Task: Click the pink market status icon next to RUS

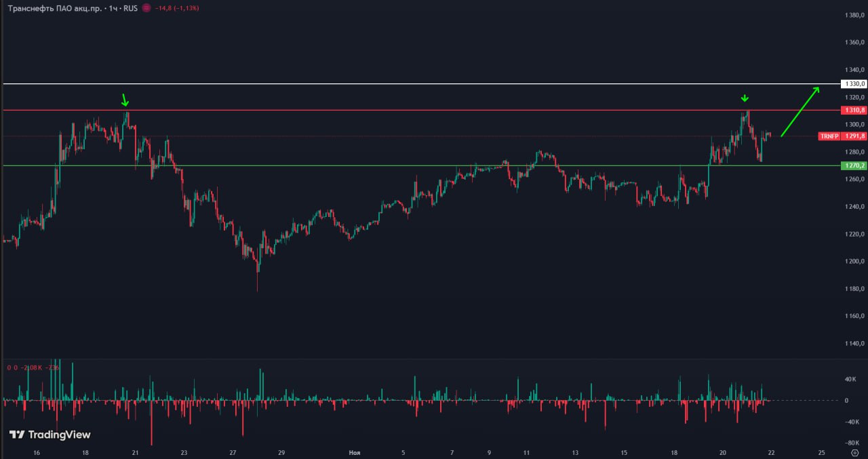Action: tap(146, 8)
